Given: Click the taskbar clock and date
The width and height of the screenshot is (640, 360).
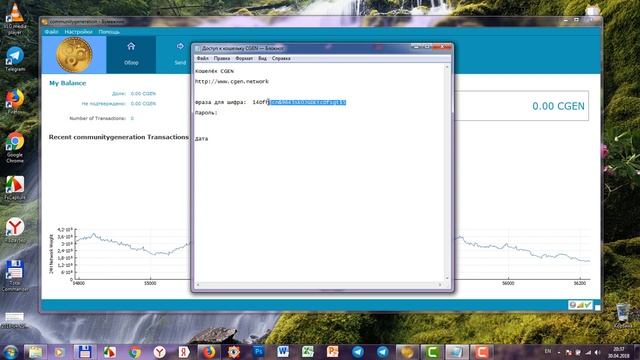Looking at the screenshot, I should click(619, 352).
